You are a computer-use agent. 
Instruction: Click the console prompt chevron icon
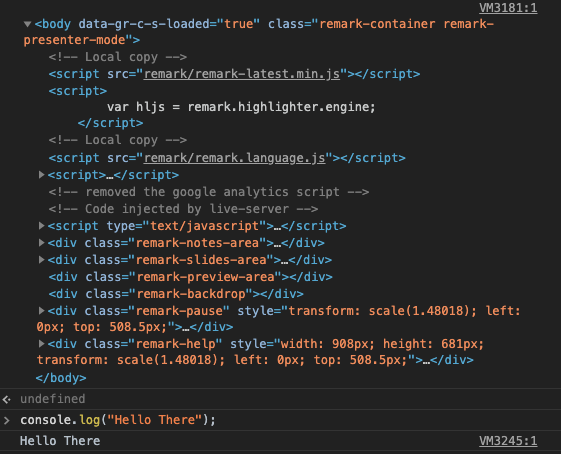tap(7, 420)
